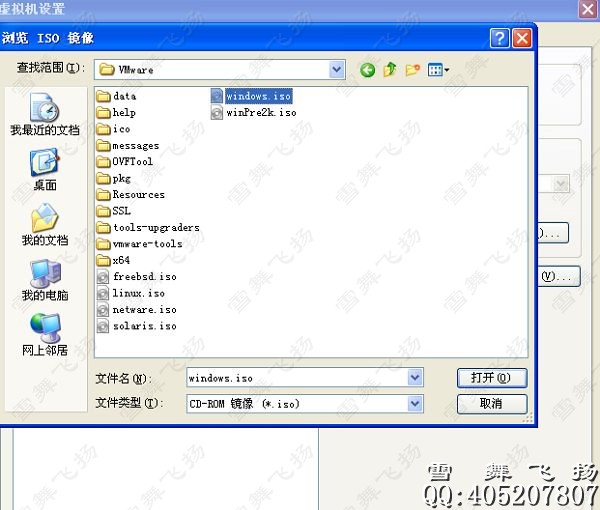Create a new folder with toolbar icon
The width and height of the screenshot is (600, 510).
(412, 70)
